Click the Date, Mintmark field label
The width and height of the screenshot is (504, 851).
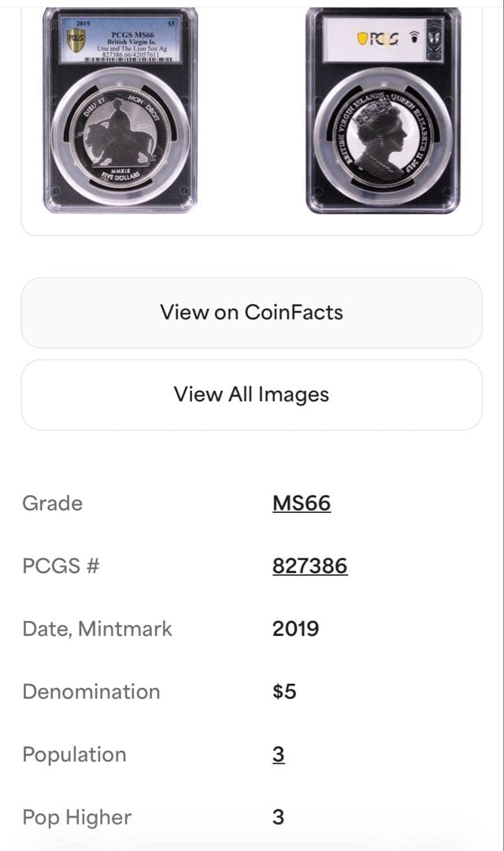click(x=97, y=629)
